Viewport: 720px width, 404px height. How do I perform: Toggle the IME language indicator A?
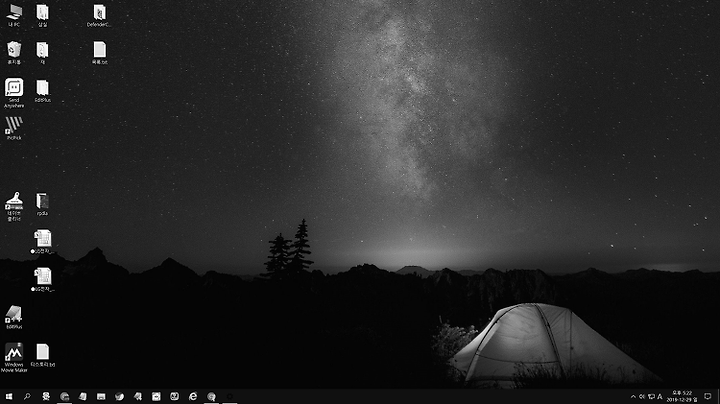(660, 397)
